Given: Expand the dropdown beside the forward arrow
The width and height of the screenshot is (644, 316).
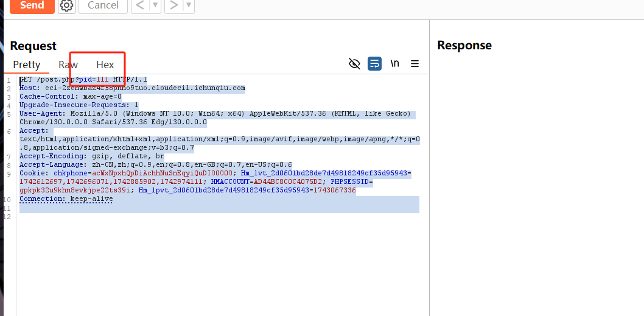Looking at the screenshot, I should [x=189, y=5].
